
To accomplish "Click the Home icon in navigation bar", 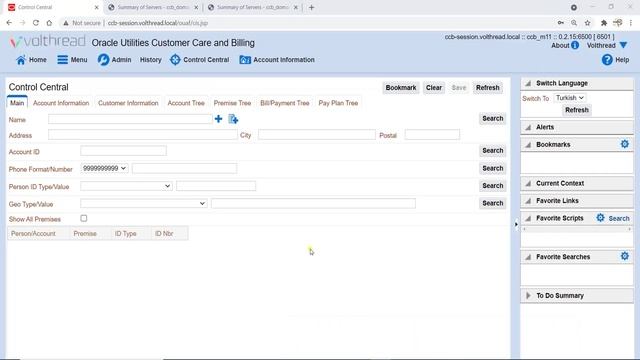I will 20,60.
